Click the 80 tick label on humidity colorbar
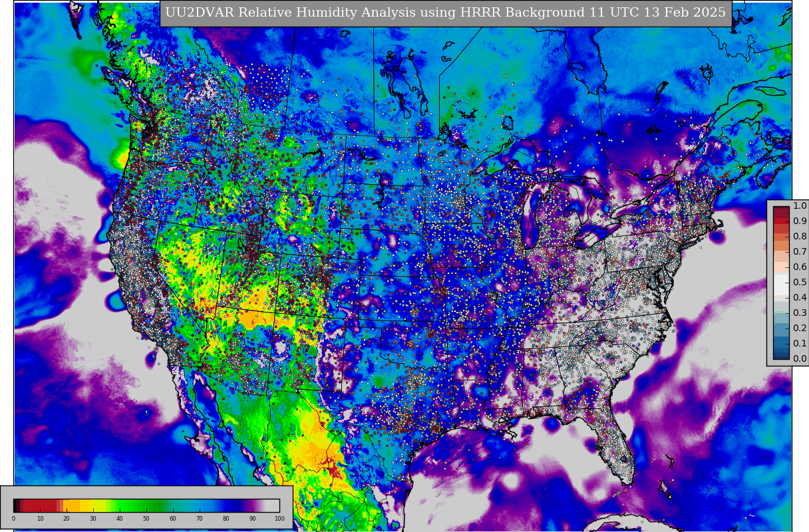Image resolution: width=809 pixels, height=532 pixels. (226, 519)
